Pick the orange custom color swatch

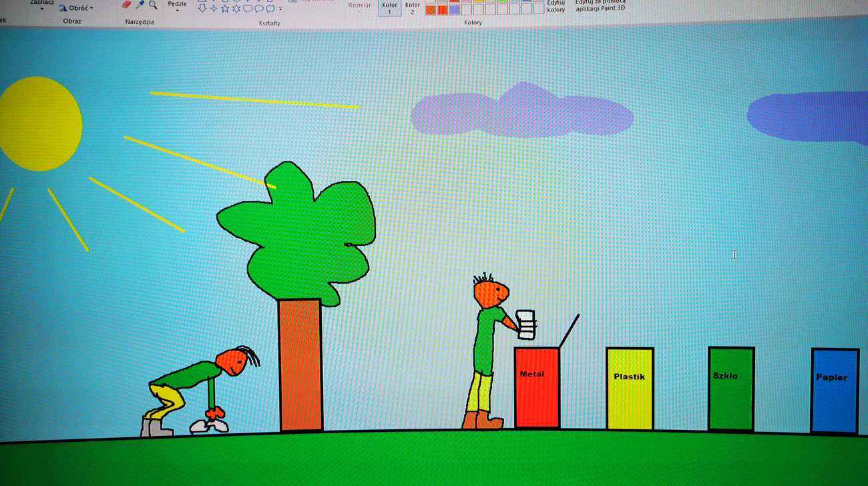tap(431, 9)
